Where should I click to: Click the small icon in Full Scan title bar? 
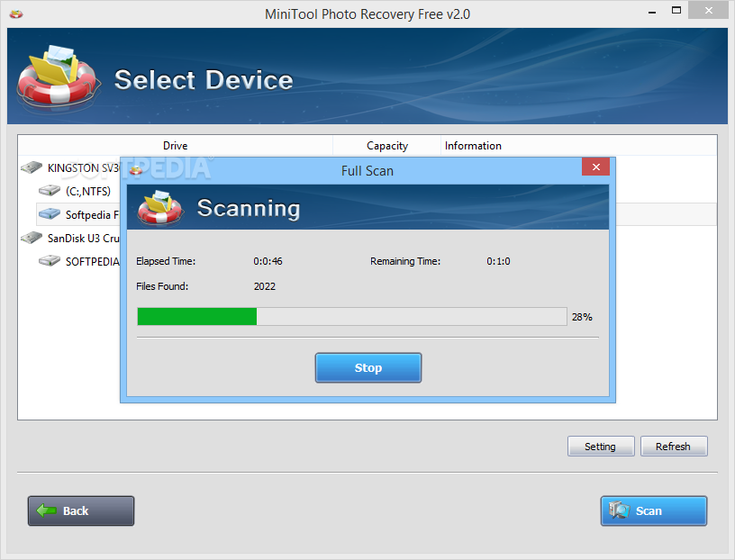point(136,170)
